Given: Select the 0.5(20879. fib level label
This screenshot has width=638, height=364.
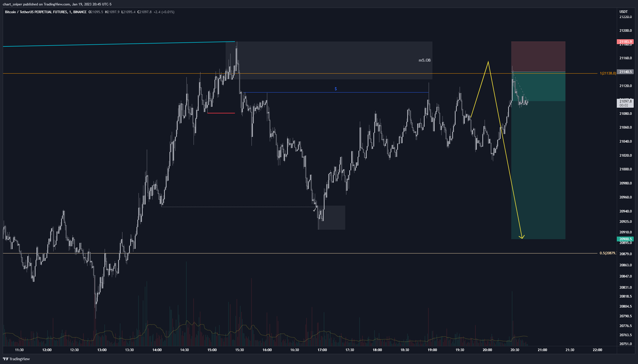Looking at the screenshot, I should (608, 253).
